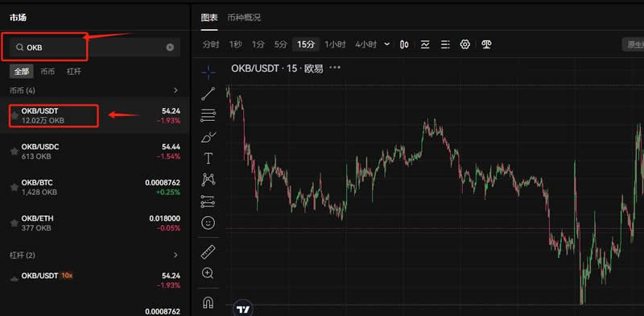Viewport: 644px width, 316px height.
Task: Expand the 杠杆 (2) section chevron
Action: pyautogui.click(x=175, y=255)
